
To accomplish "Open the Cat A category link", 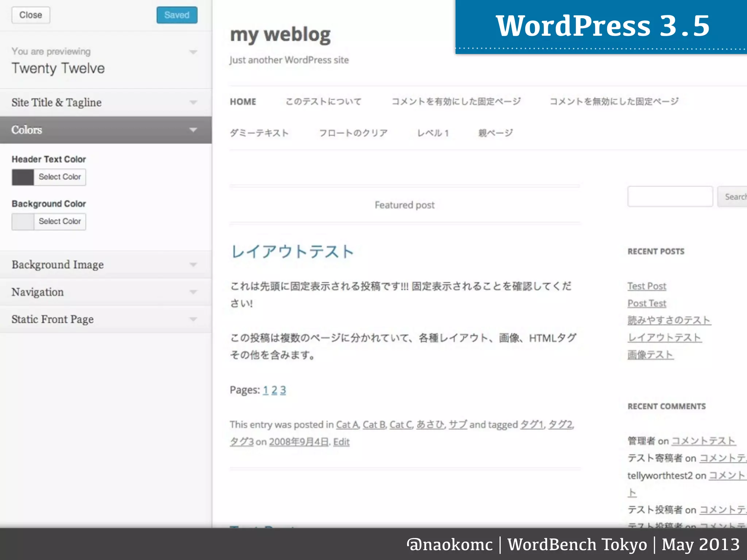I will pos(347,425).
